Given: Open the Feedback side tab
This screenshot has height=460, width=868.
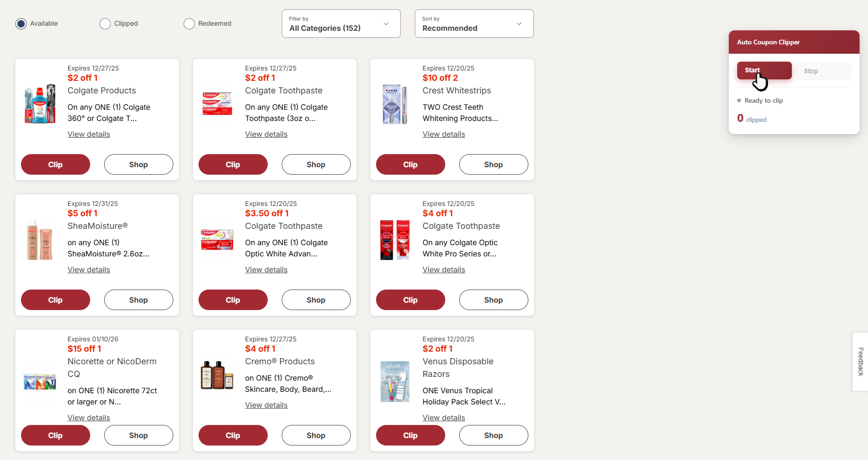Looking at the screenshot, I should click(x=861, y=361).
